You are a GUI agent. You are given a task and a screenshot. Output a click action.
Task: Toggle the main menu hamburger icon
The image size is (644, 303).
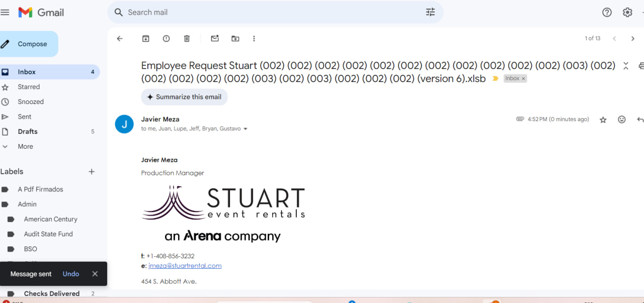(5, 13)
